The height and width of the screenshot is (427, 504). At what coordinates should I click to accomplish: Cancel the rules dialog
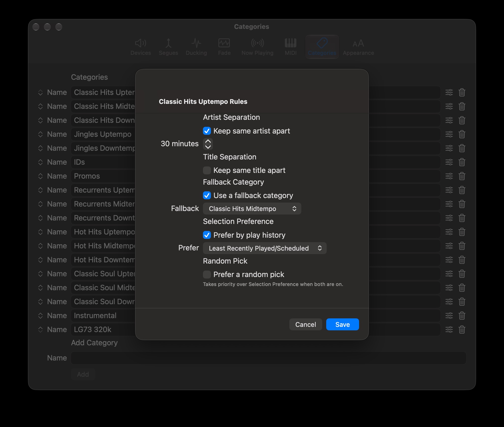pyautogui.click(x=306, y=324)
